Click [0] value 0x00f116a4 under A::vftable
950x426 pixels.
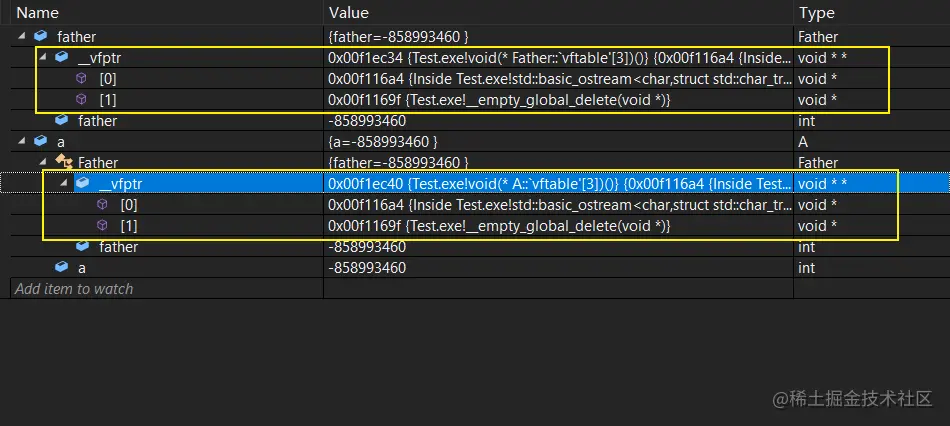(560, 205)
